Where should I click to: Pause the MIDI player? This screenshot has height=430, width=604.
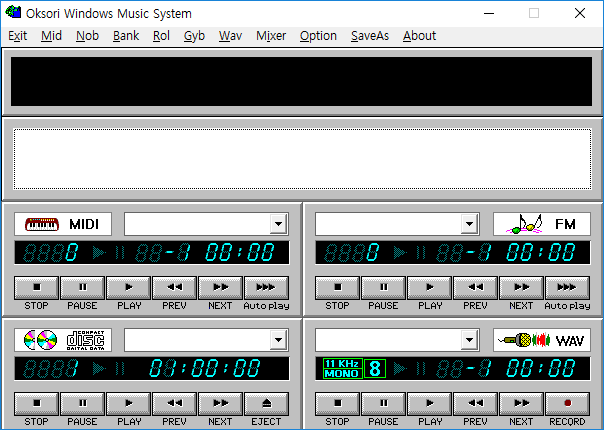click(82, 287)
